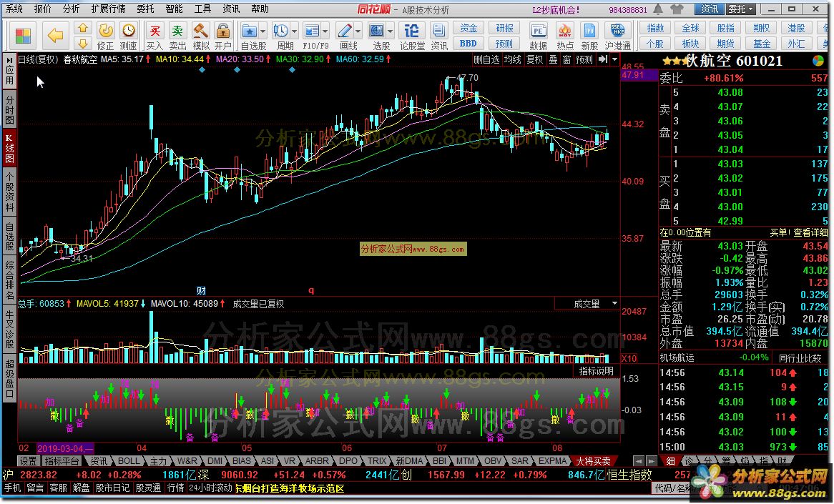Click the 同行业比较 link

point(800,357)
